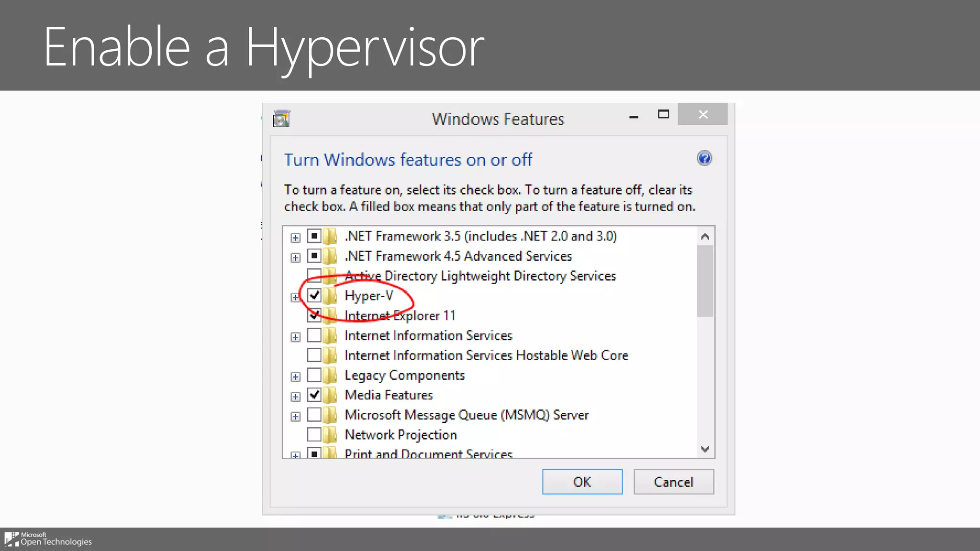Screen dimensions: 980x551
Task: Expand the Hyper-V tree node
Action: tap(295, 298)
